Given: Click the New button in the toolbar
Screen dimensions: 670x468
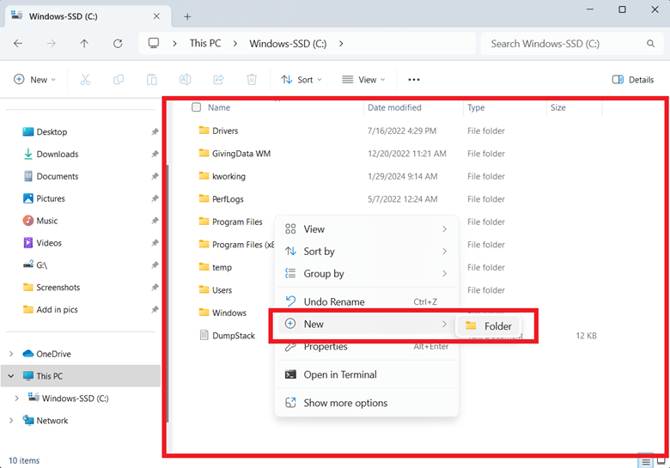Looking at the screenshot, I should [34, 80].
